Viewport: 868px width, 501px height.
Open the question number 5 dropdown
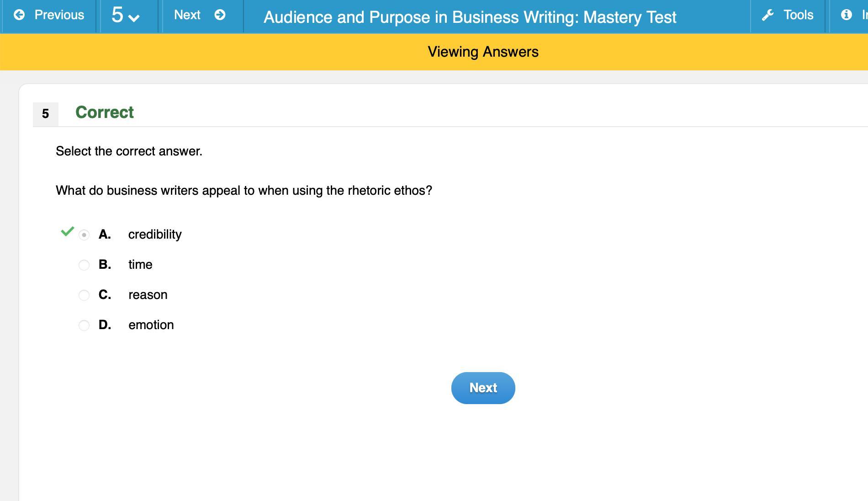(125, 16)
